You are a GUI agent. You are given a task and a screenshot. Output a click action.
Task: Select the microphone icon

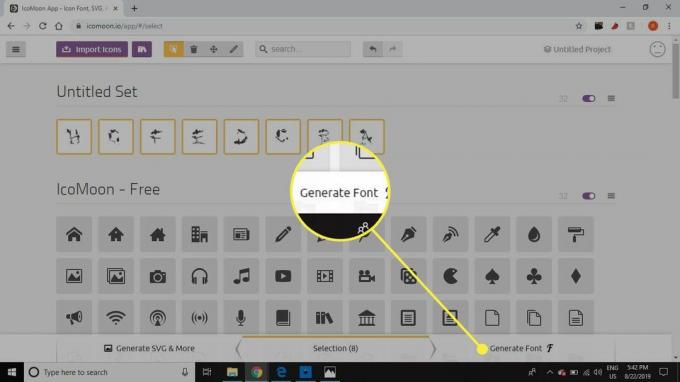pos(241,318)
